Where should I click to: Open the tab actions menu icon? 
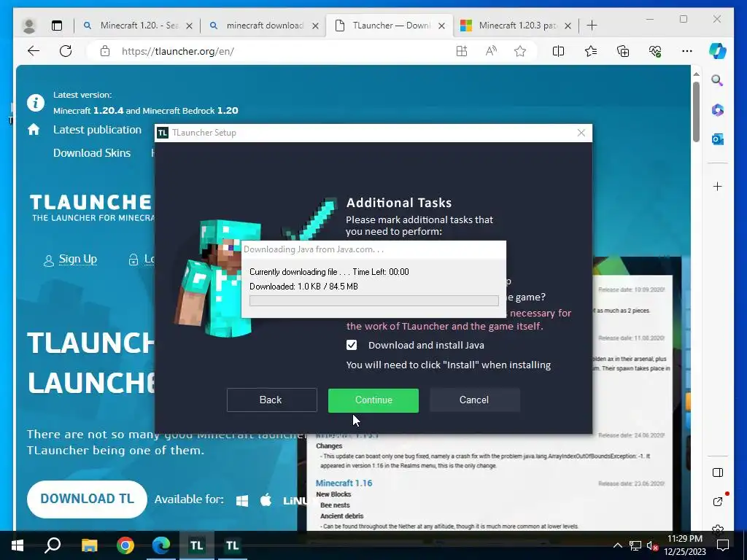click(x=57, y=26)
